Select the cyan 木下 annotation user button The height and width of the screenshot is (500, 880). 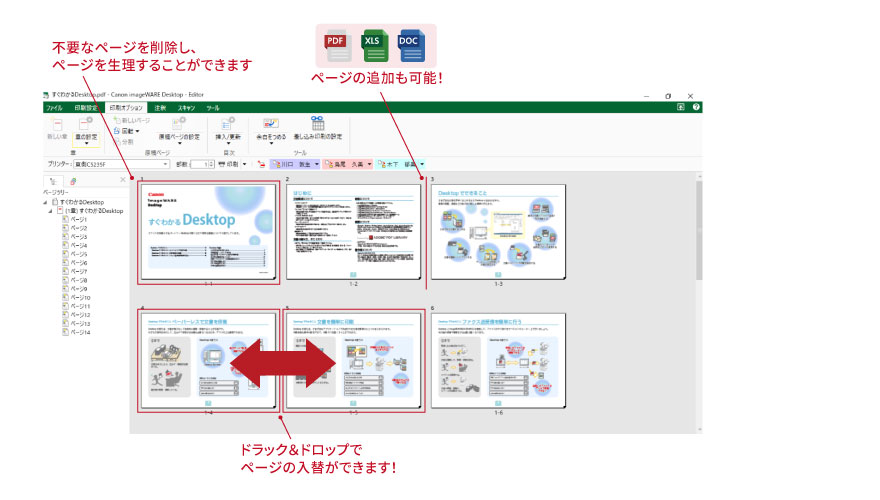[x=397, y=164]
